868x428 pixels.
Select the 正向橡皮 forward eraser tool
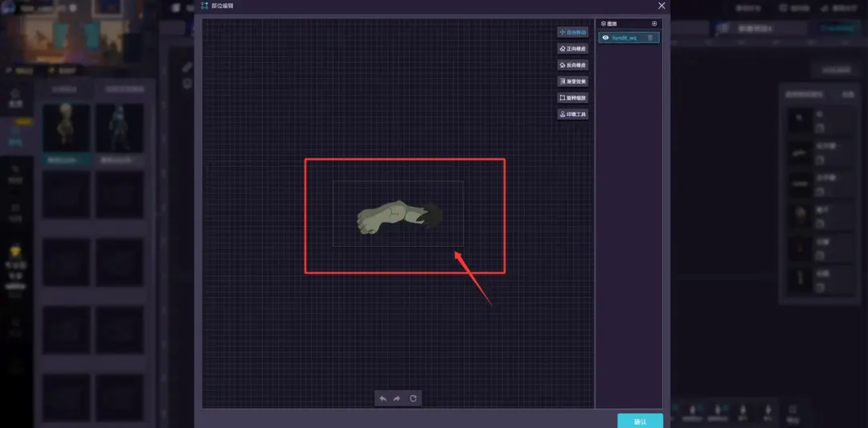click(x=572, y=49)
